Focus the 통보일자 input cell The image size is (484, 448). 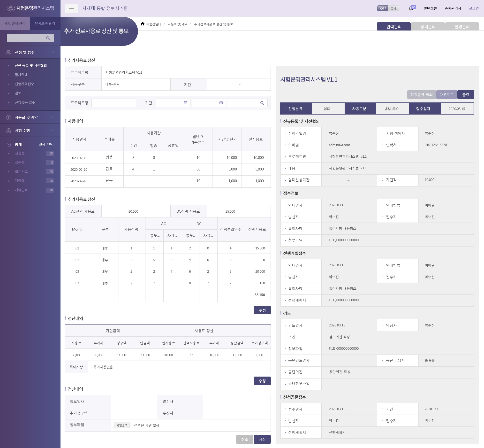pyautogui.click(x=134, y=402)
